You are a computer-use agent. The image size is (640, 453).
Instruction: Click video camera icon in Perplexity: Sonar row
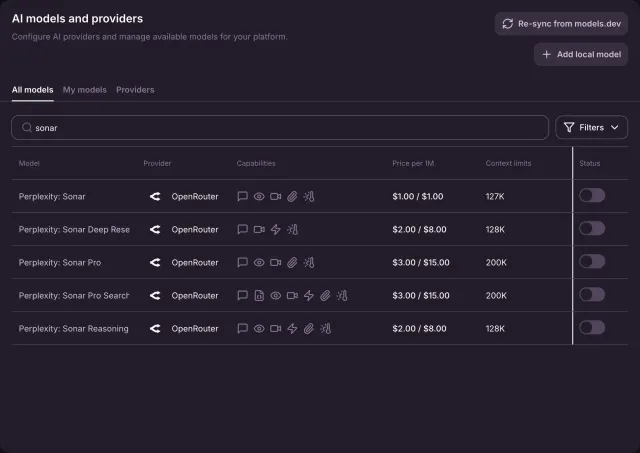pyautogui.click(x=276, y=196)
